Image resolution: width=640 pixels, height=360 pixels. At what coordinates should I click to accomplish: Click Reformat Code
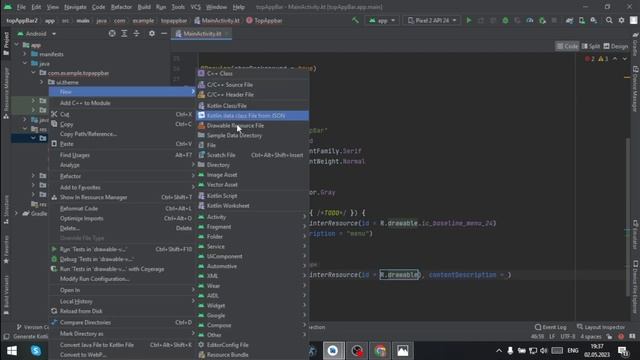point(122,209)
